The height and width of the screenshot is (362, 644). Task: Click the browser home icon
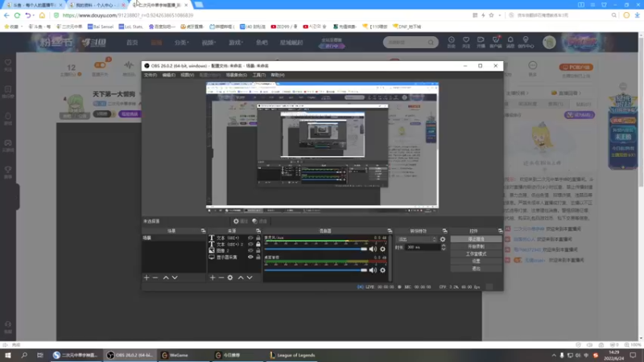pyautogui.click(x=42, y=15)
